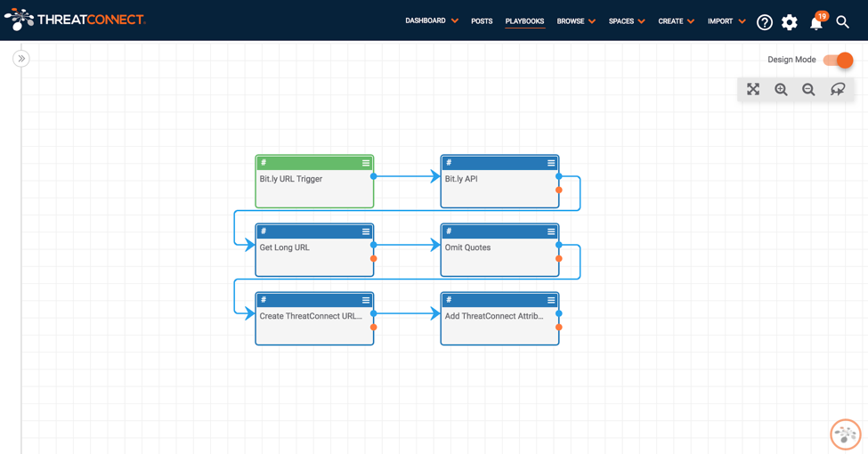
Task: Open hamburger menu on Create ThreatConnect URL
Action: [366, 300]
